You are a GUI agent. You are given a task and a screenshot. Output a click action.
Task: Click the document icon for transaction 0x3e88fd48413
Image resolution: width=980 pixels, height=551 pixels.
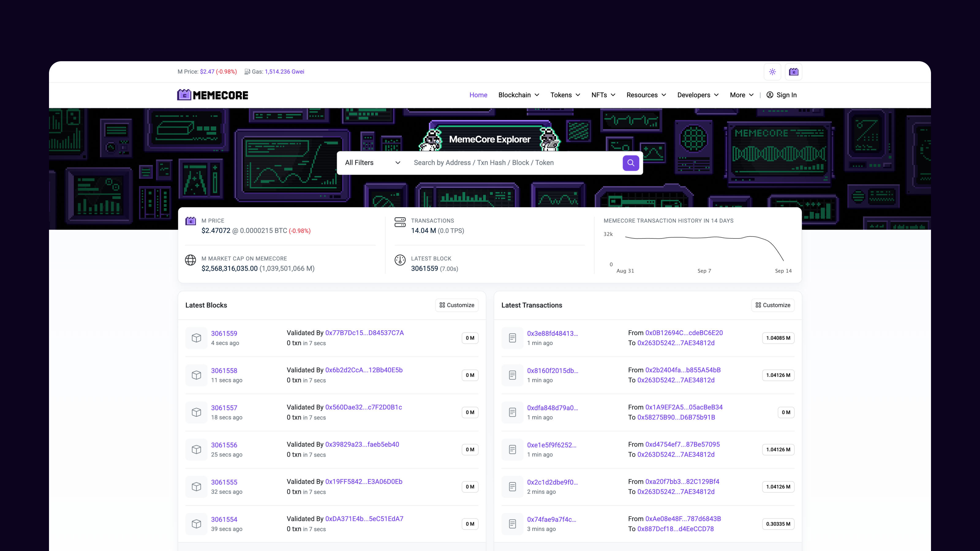[512, 338]
